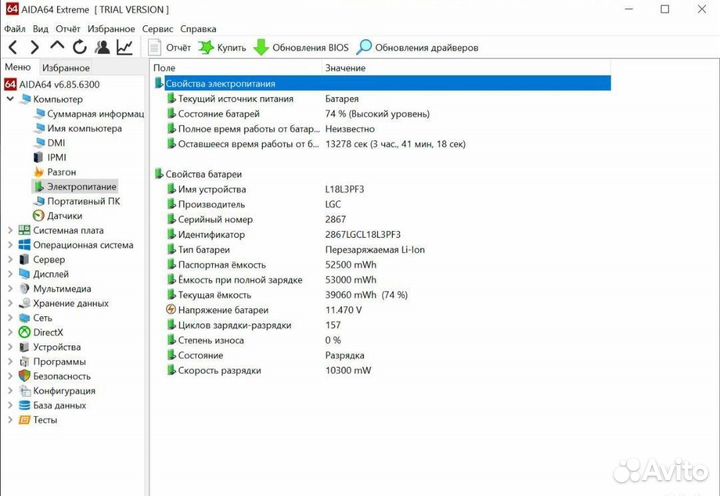720x496 pixels.
Task: Expand the Дисплей node
Action: [10, 274]
